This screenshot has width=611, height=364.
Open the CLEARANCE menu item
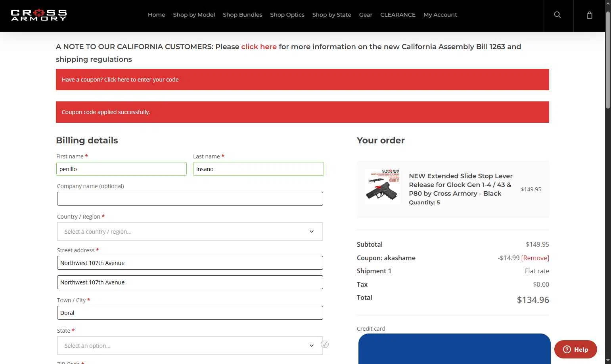click(x=398, y=15)
